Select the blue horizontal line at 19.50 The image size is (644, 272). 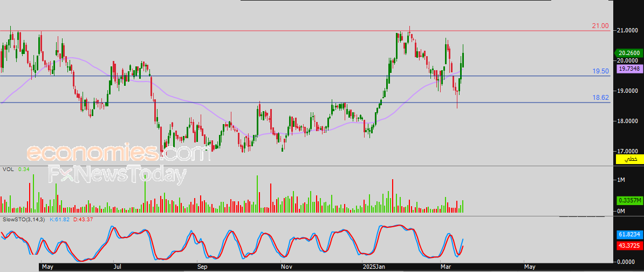(305, 76)
